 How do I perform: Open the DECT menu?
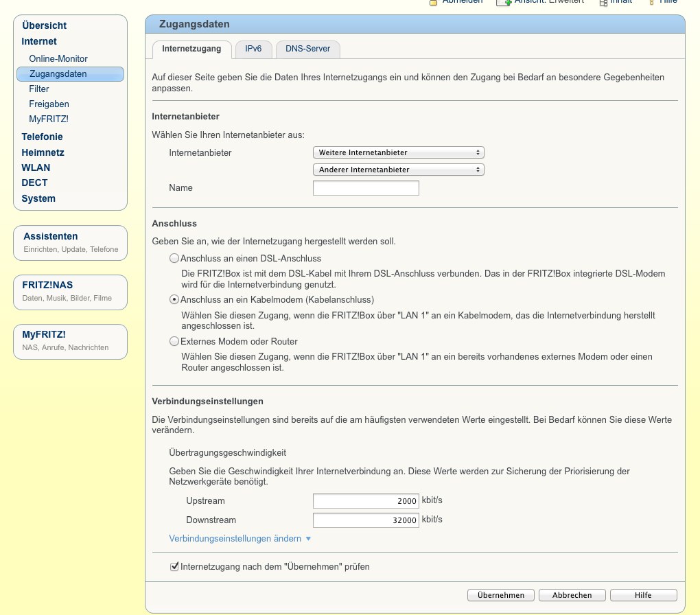coord(34,183)
